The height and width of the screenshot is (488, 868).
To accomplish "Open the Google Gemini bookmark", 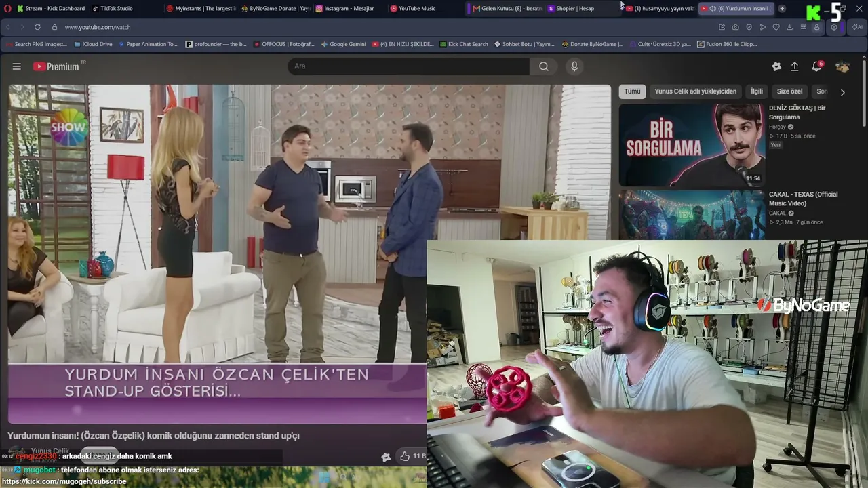I will pyautogui.click(x=343, y=44).
